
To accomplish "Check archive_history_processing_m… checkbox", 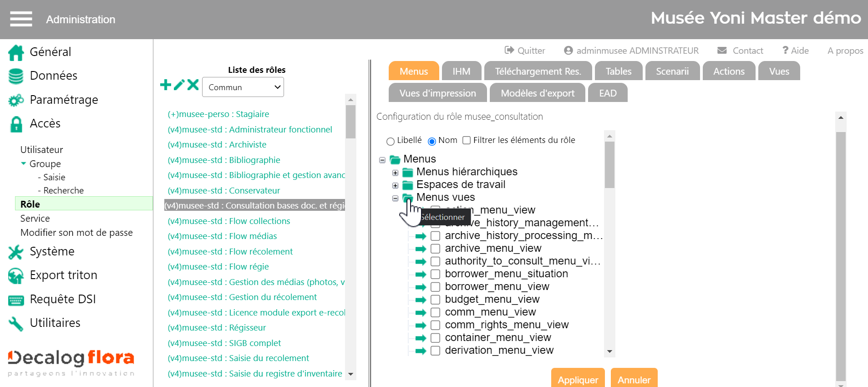I will pyautogui.click(x=435, y=236).
